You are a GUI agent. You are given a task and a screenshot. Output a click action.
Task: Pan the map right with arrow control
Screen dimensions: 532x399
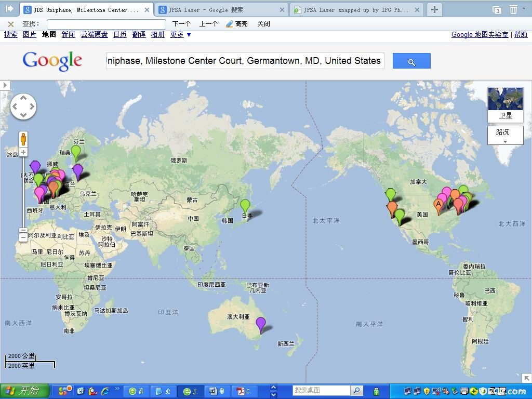(x=32, y=107)
